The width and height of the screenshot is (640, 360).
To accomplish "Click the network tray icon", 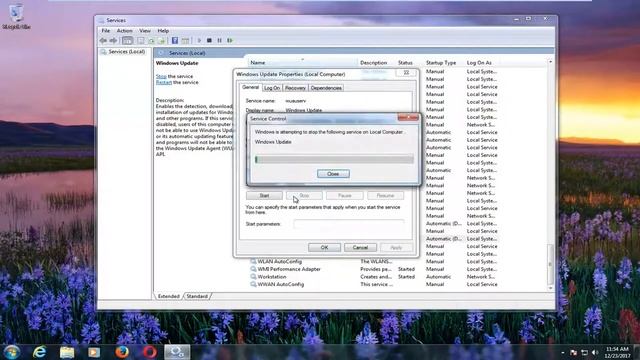I will [x=584, y=352].
